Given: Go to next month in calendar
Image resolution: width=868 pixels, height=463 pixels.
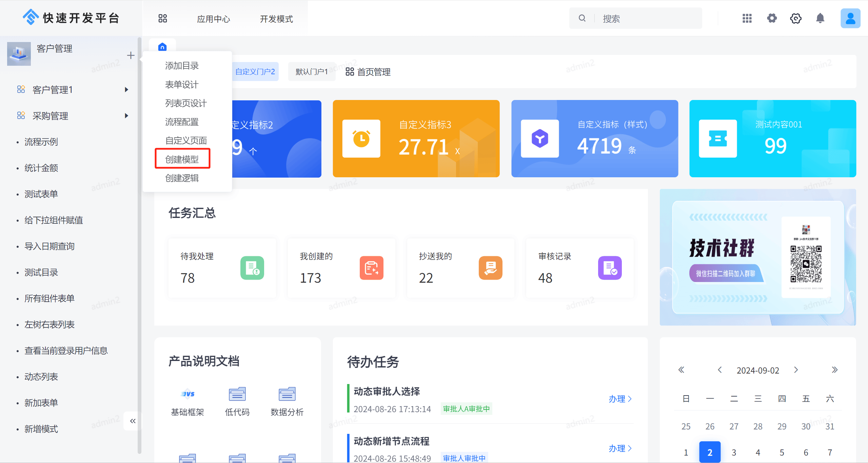Looking at the screenshot, I should (796, 370).
